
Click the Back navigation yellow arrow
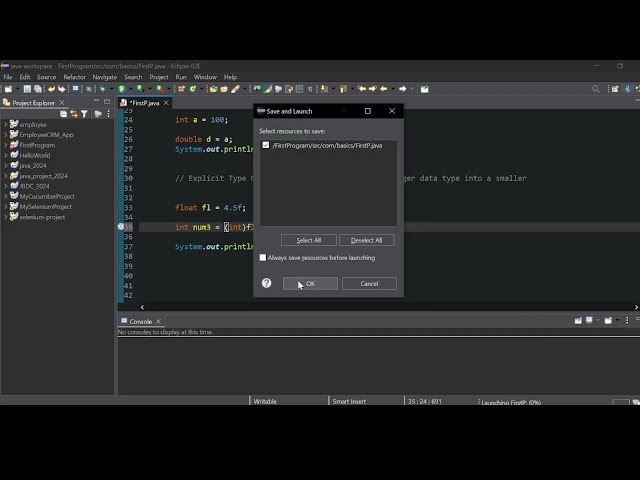(384, 89)
